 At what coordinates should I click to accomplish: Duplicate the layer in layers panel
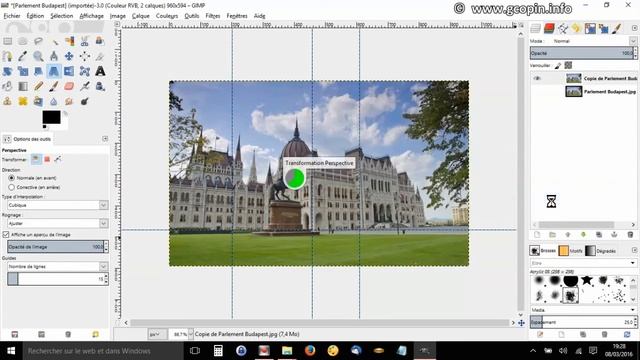pos(599,235)
